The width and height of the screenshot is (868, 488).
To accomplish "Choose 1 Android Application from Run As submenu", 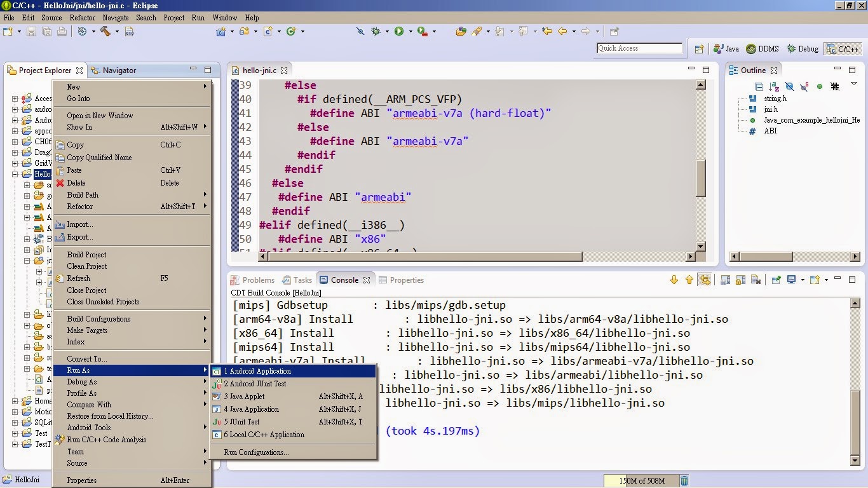I will pyautogui.click(x=294, y=371).
